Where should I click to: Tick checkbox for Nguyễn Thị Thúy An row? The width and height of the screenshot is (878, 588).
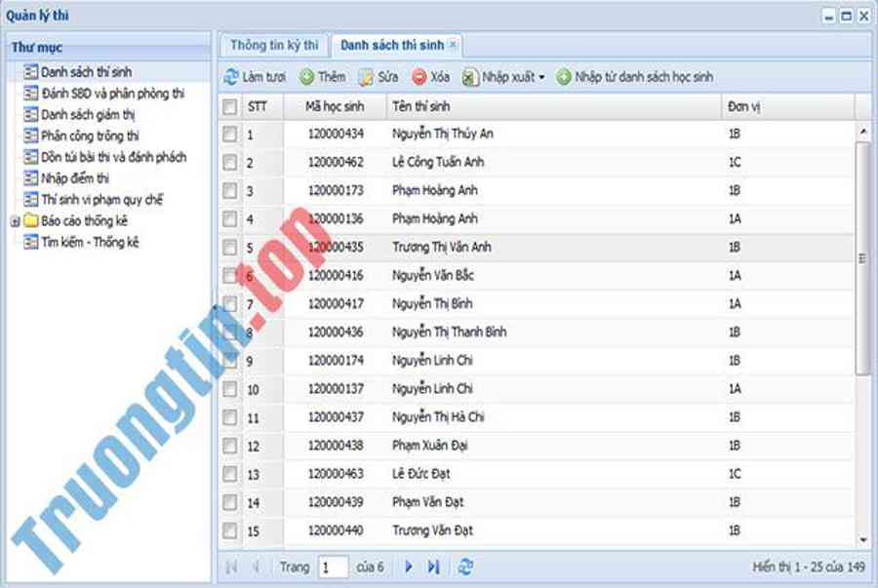coord(230,135)
